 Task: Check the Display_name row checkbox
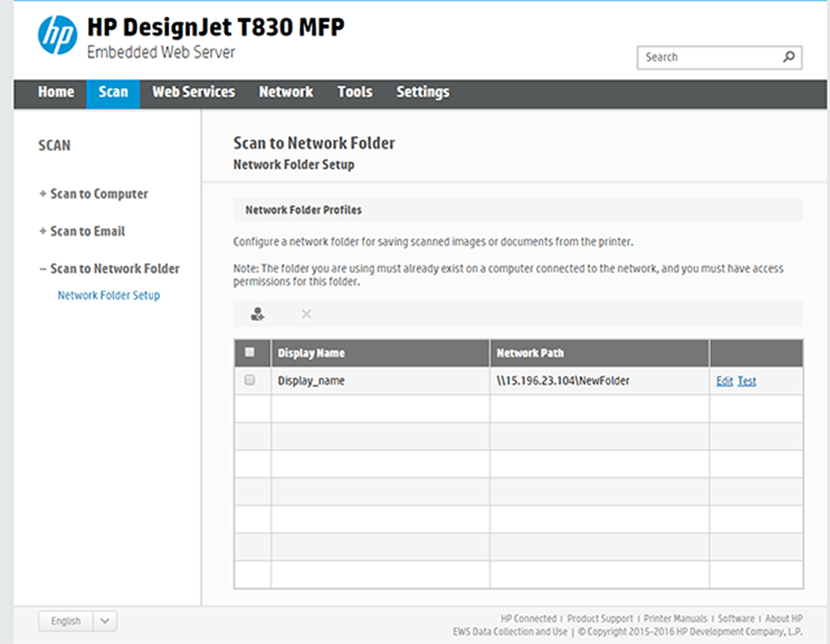[x=249, y=380]
